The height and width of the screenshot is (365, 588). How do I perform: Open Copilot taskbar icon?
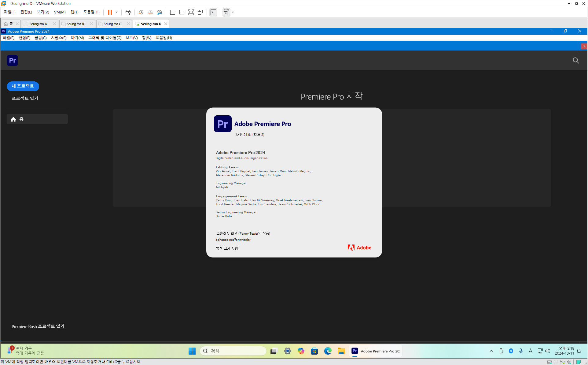[x=301, y=351]
